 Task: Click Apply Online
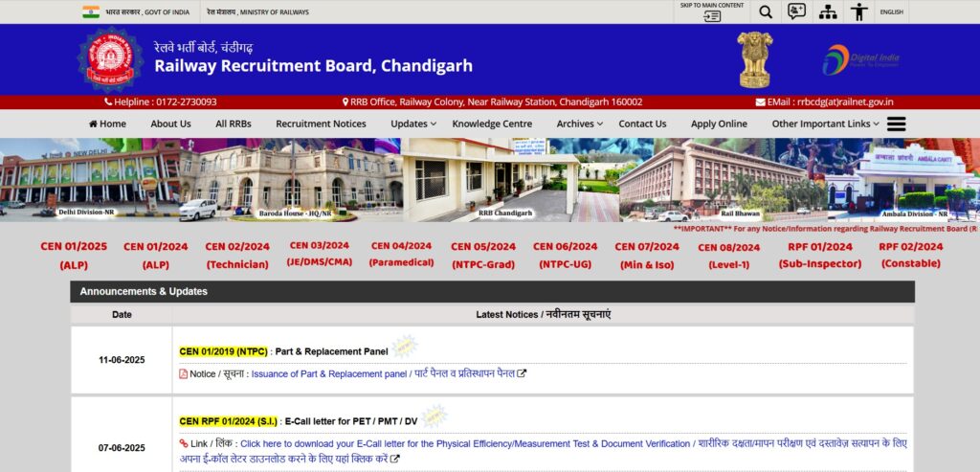pyautogui.click(x=719, y=124)
